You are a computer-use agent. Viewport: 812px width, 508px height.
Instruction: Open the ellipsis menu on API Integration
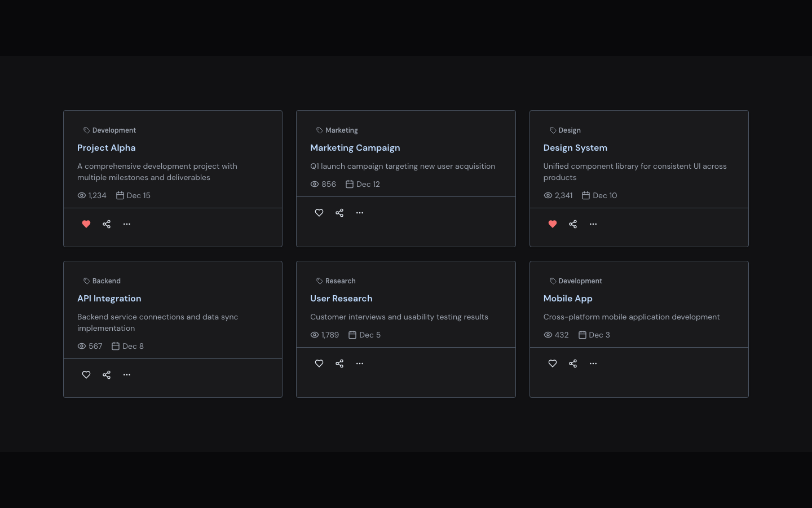click(127, 375)
